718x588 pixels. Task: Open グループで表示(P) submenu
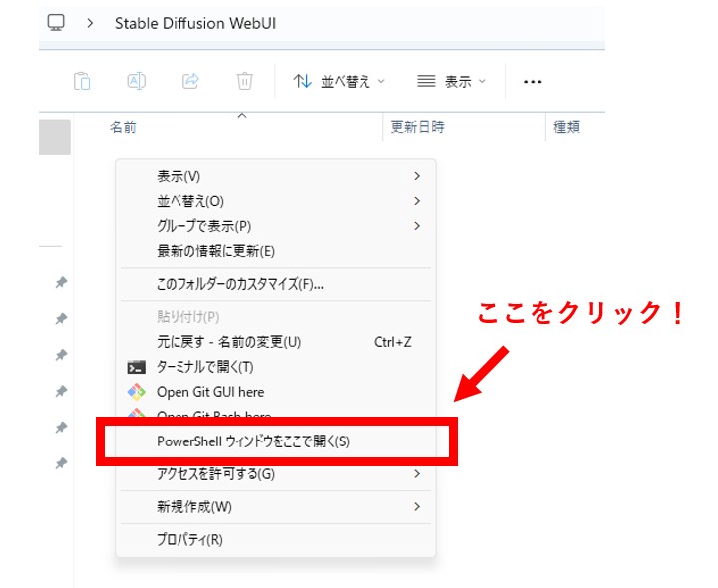click(x=275, y=226)
